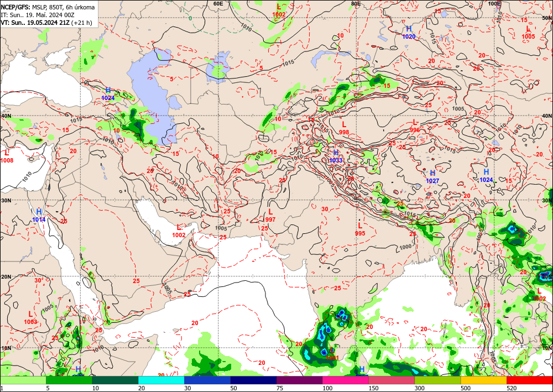
Task: Select the L 997 low pressure marker
Action: coord(270,216)
